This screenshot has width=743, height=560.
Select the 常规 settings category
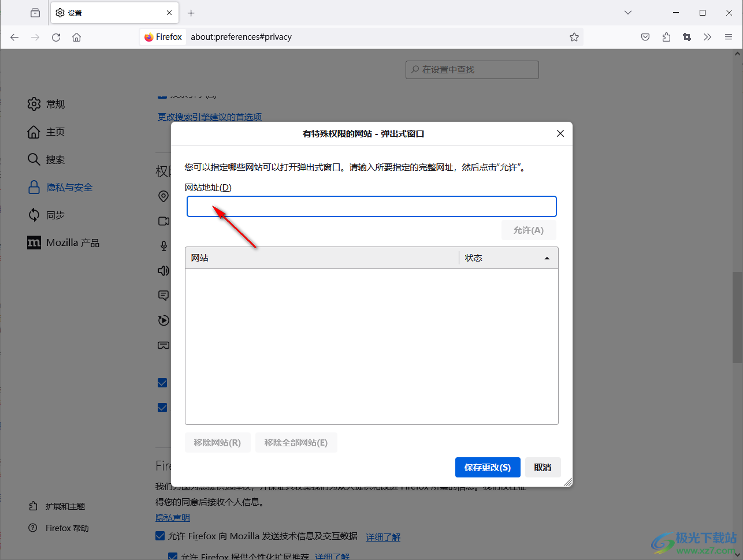click(x=46, y=104)
